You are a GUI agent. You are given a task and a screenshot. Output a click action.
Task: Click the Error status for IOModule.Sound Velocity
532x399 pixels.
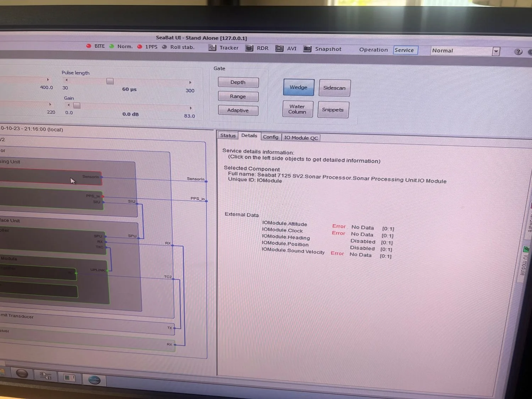[x=337, y=253]
